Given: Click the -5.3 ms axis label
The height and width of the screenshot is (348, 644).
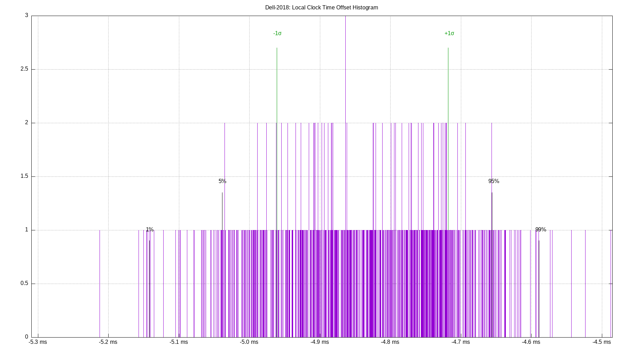Looking at the screenshot, I should pyautogui.click(x=38, y=342).
